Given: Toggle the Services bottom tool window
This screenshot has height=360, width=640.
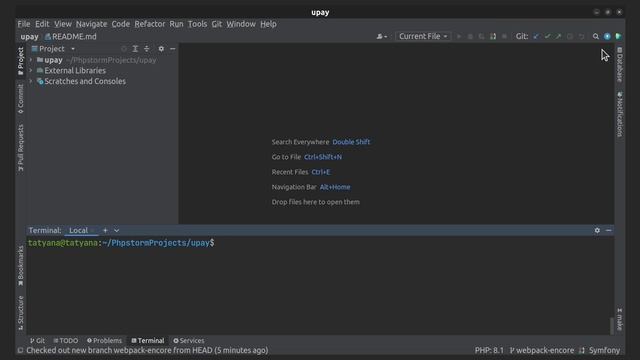Looking at the screenshot, I should tap(189, 340).
